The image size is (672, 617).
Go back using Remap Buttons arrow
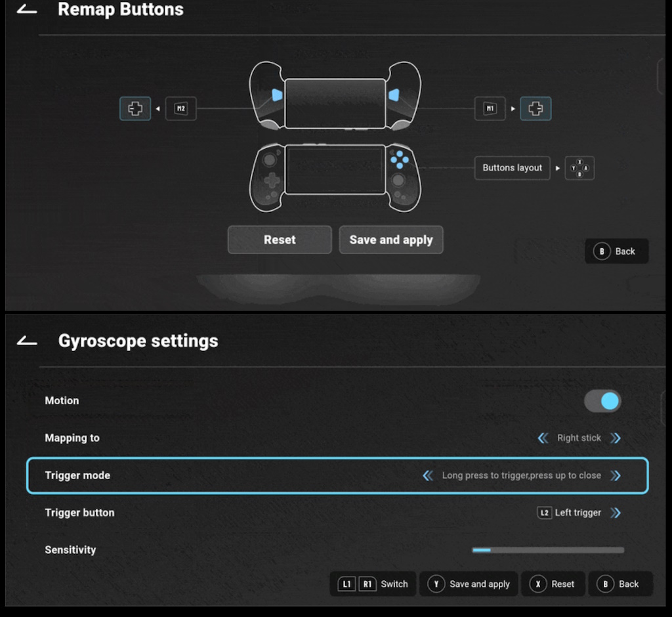point(26,9)
